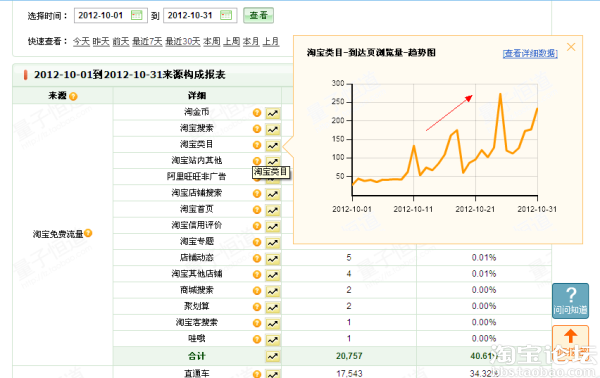Open calendar picker for start date
The height and width of the screenshot is (378, 600).
pos(137,15)
